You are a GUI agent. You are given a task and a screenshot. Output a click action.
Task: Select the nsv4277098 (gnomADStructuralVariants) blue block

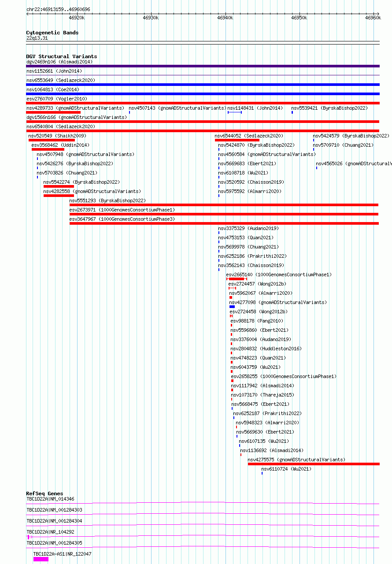point(232,307)
